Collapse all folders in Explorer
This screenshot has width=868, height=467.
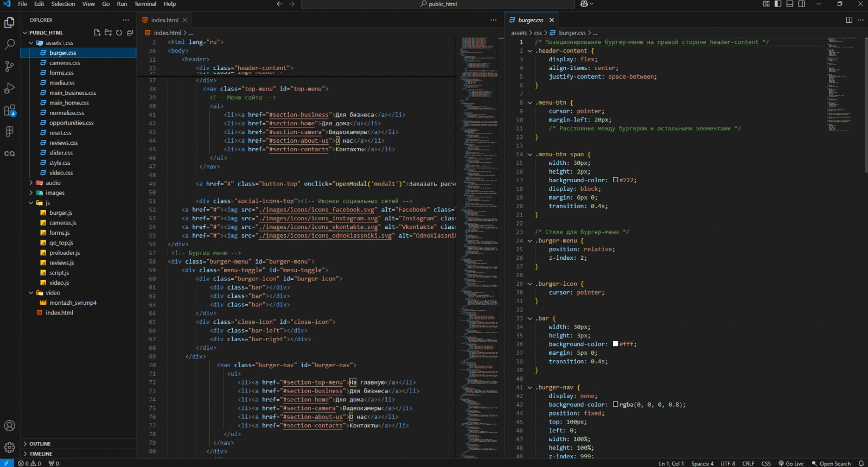(x=130, y=33)
